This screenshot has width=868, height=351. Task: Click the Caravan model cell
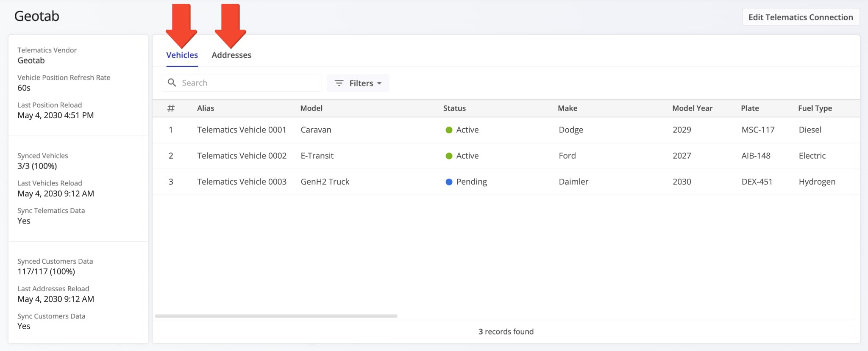(x=316, y=130)
